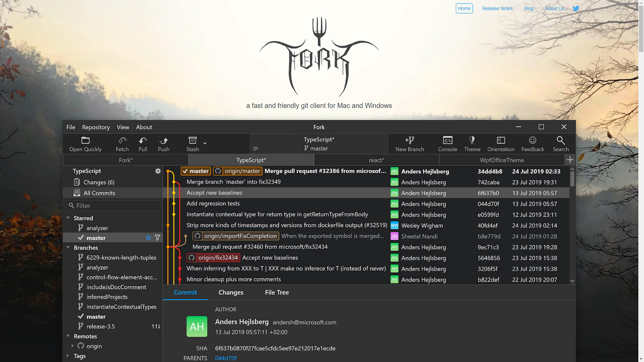
Task: Open the Repository menu
Action: (x=96, y=127)
